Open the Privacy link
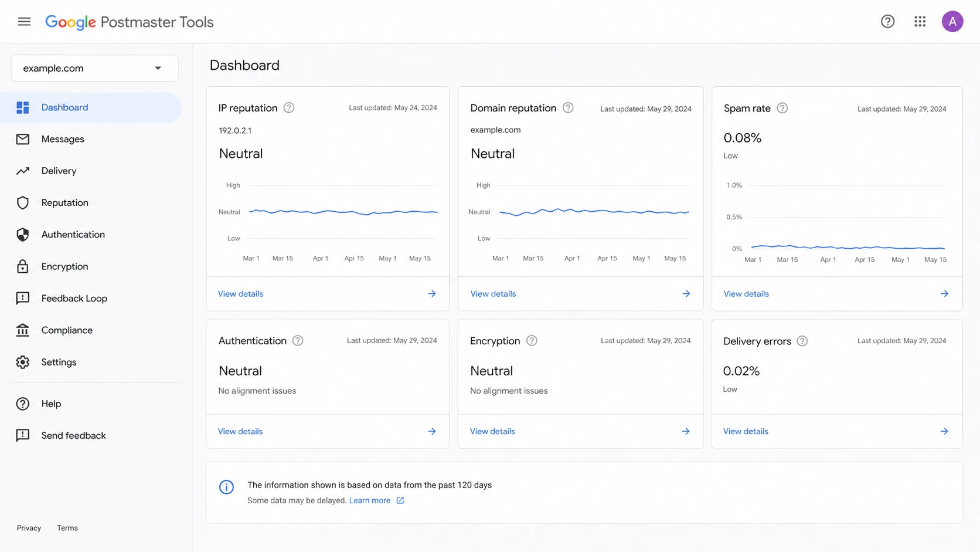The height and width of the screenshot is (552, 980). coord(29,528)
